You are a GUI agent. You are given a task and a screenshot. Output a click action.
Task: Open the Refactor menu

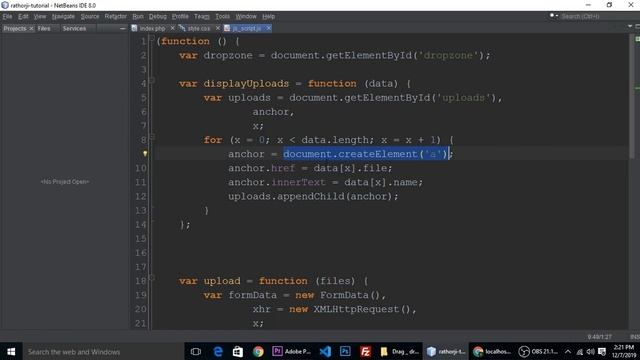[x=116, y=16]
